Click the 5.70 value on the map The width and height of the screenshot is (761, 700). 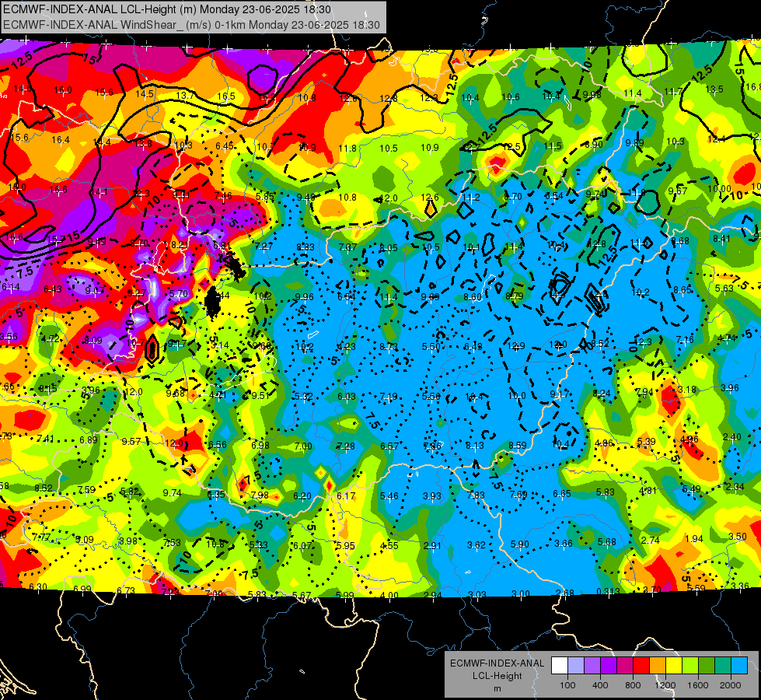[x=179, y=294]
